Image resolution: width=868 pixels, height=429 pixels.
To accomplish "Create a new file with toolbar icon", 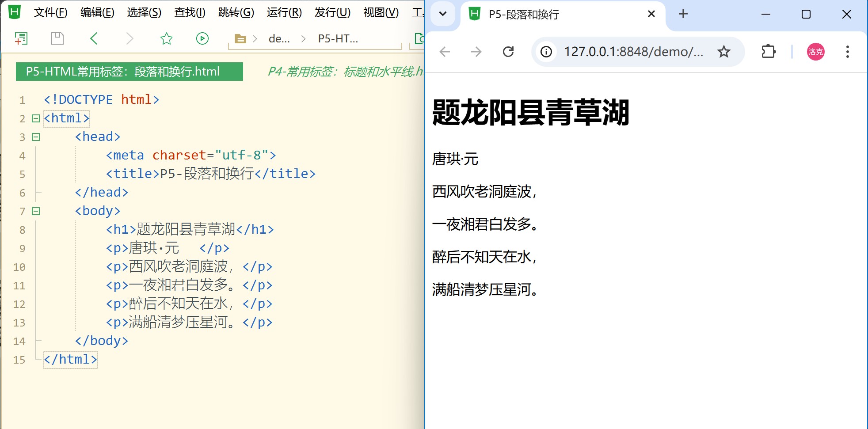I will point(21,39).
